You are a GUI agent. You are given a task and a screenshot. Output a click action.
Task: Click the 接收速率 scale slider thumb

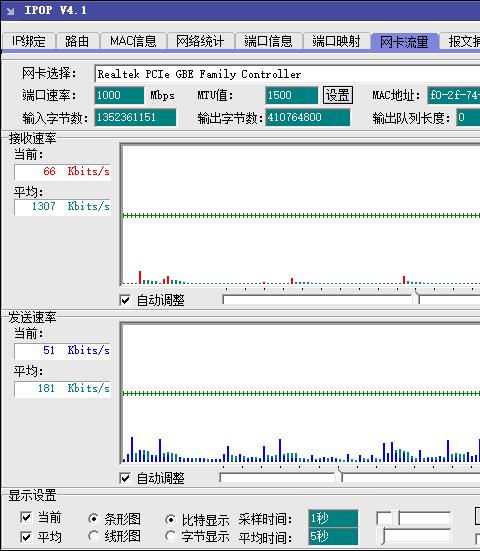[417, 297]
